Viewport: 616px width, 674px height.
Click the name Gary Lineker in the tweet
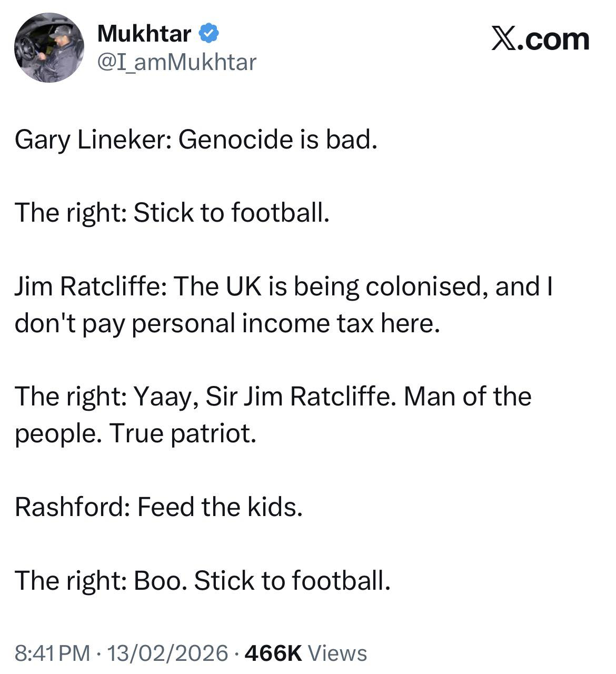coord(91,140)
